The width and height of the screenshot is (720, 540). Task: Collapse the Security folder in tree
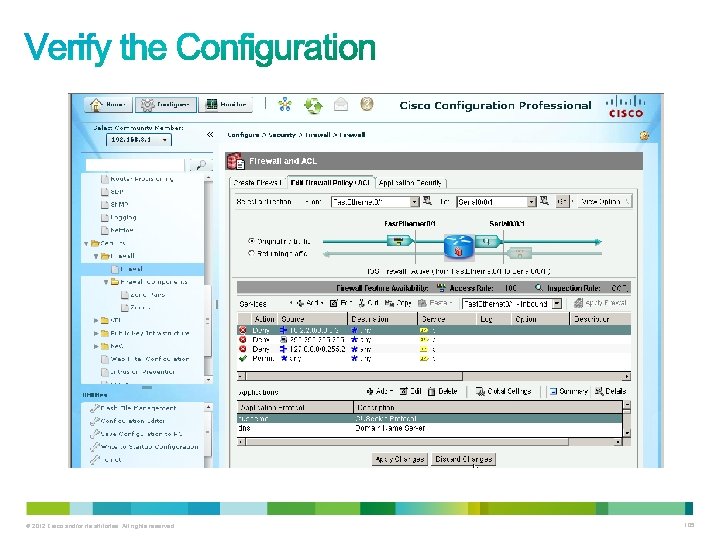coord(86,244)
